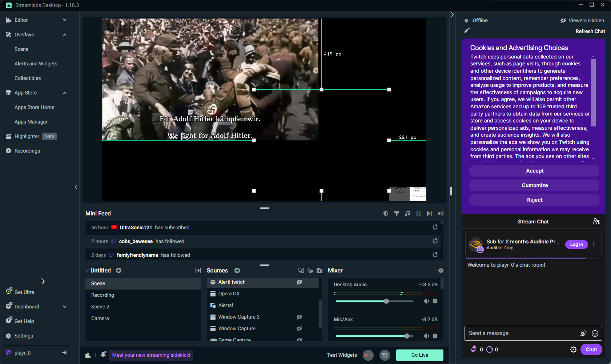Image resolution: width=611 pixels, height=364 pixels.
Task: Select the Opera GX source
Action: pos(263,294)
